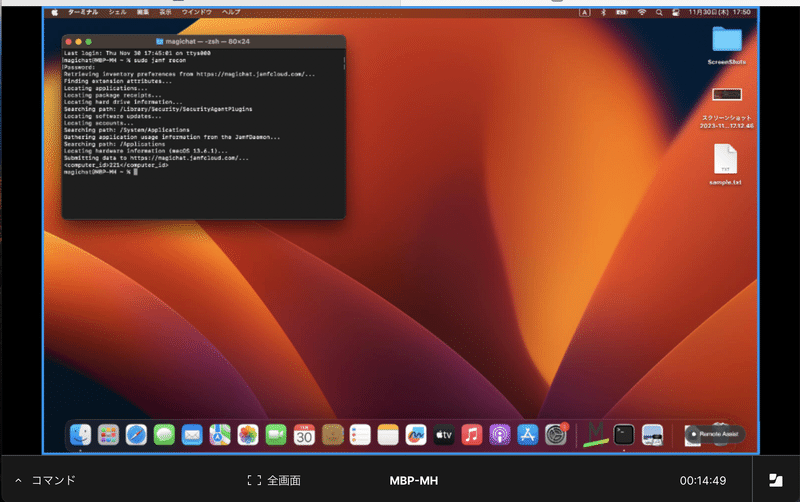Image resolution: width=800 pixels, height=502 pixels.
Task: Open Photos app in the Dock
Action: tap(248, 435)
